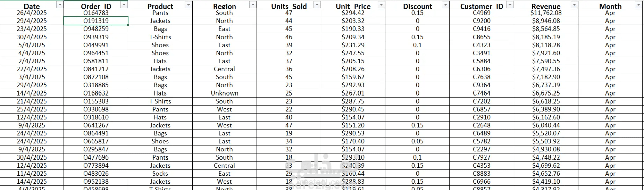The image size is (644, 190).
Task: Expand the Product column filter arrow
Action: click(189, 5)
